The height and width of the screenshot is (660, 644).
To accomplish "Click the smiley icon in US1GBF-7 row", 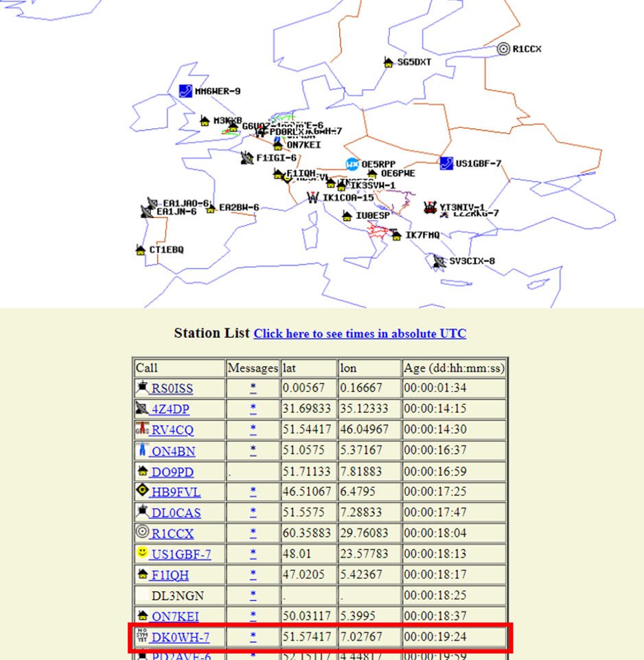I will click(142, 552).
